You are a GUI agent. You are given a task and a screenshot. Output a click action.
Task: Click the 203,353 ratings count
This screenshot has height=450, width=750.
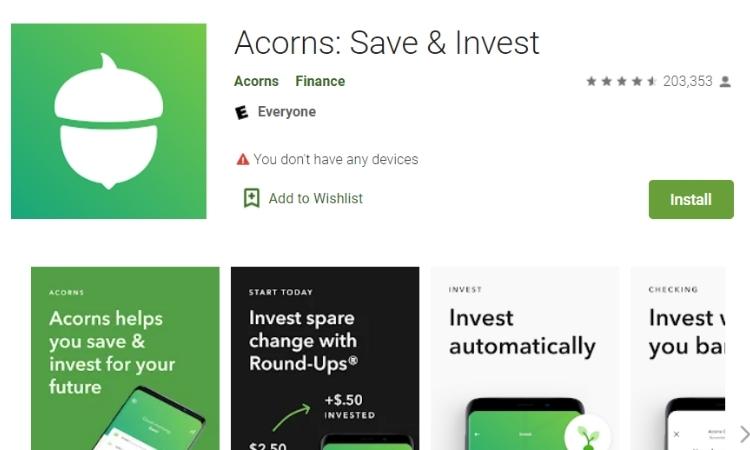point(687,81)
